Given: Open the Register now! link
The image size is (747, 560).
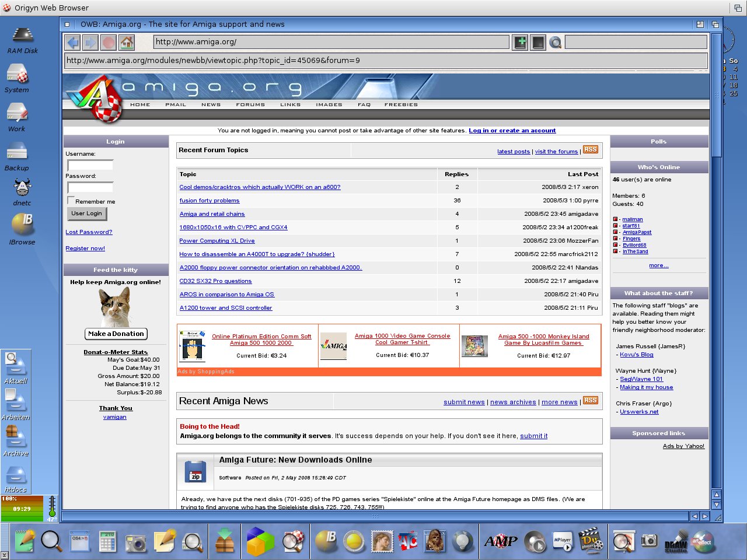Looking at the screenshot, I should point(85,249).
